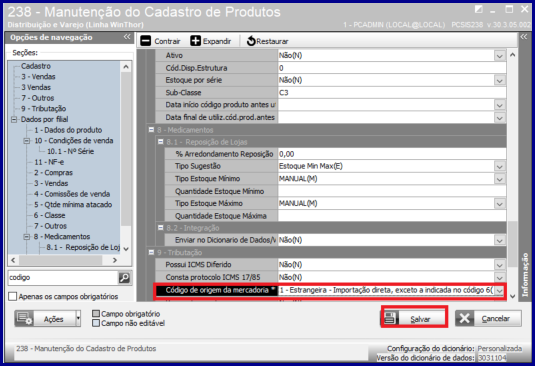
Task: Click Quantidade Estoque Máxima value field
Action: coord(392,216)
